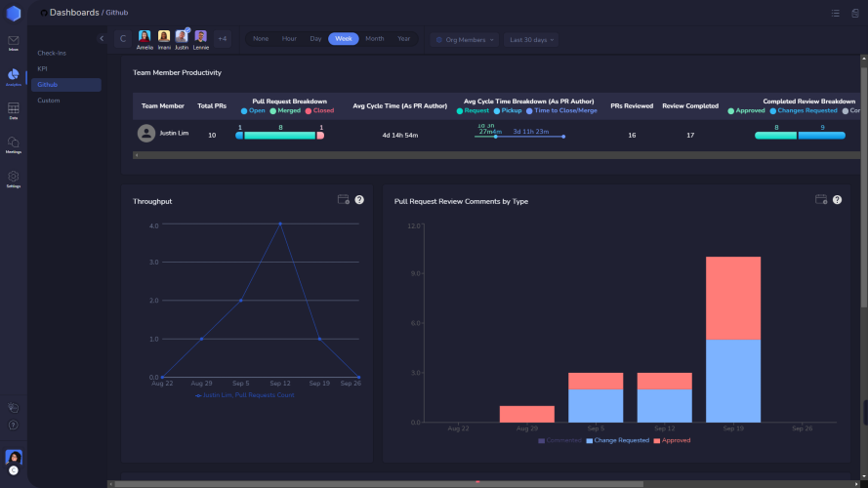The image size is (868, 488).
Task: Set time grouping to Hour
Action: click(x=289, y=39)
